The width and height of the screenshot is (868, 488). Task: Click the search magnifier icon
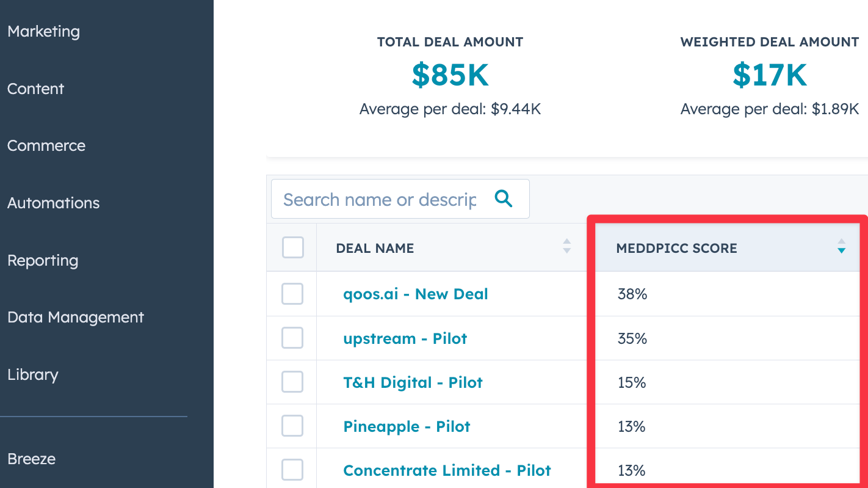(503, 198)
